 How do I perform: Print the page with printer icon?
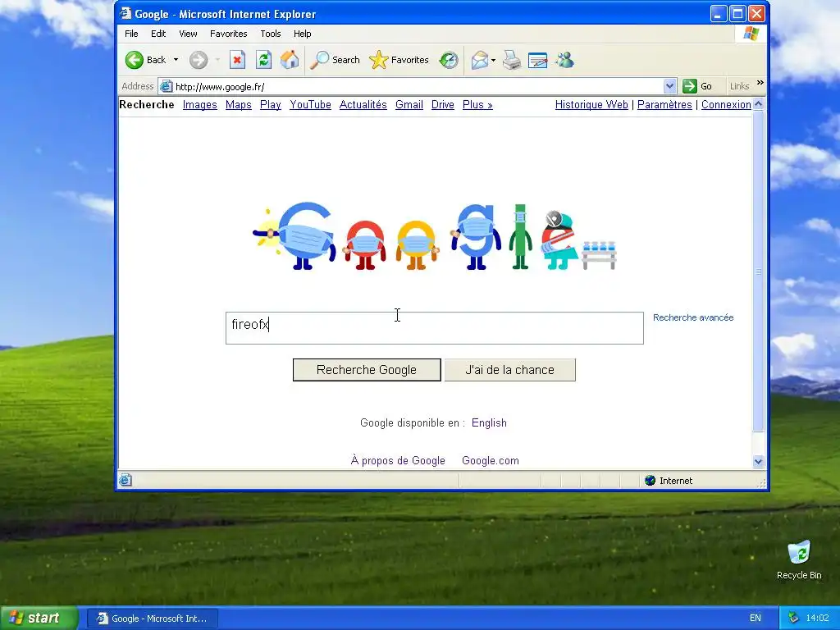click(x=512, y=60)
